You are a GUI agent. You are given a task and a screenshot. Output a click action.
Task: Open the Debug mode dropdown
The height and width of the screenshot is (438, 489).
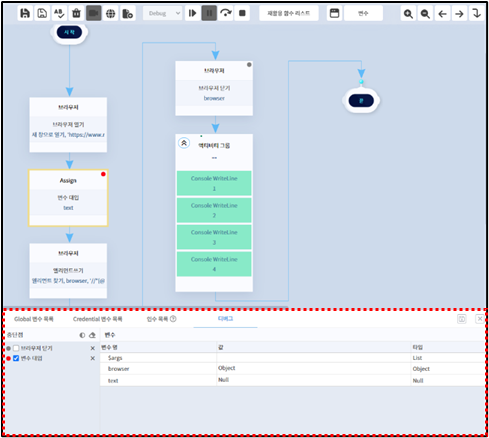click(x=163, y=13)
